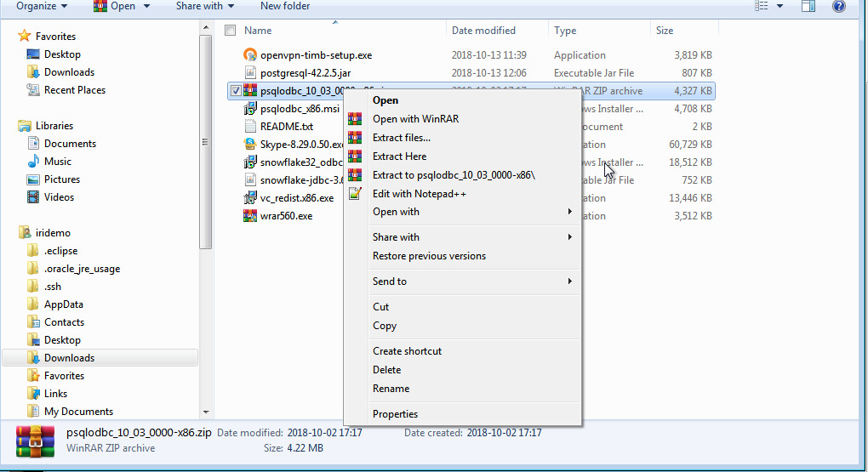Expand the Send to submenu
Image resolution: width=868 pixels, height=472 pixels.
475,281
